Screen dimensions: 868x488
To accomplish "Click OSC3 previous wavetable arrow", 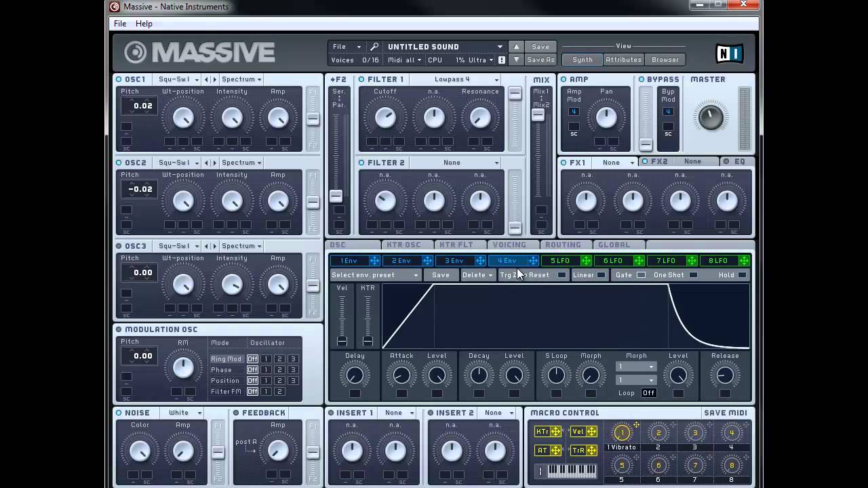I will click(208, 246).
